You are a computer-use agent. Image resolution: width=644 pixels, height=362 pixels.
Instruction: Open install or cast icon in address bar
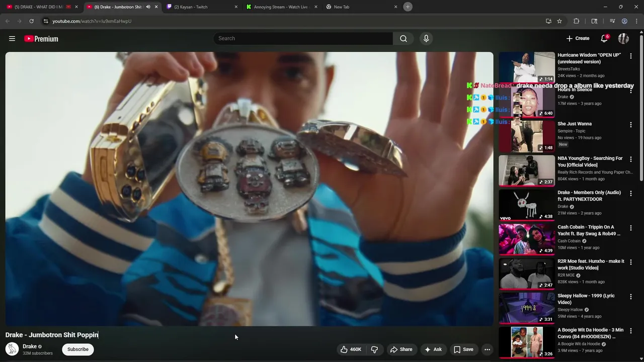[548, 21]
